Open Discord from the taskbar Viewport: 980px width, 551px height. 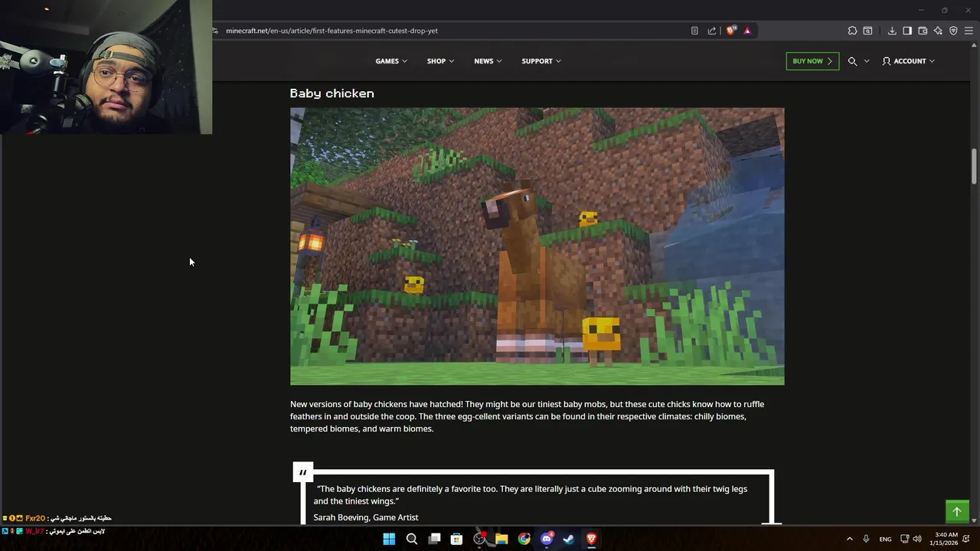547,539
